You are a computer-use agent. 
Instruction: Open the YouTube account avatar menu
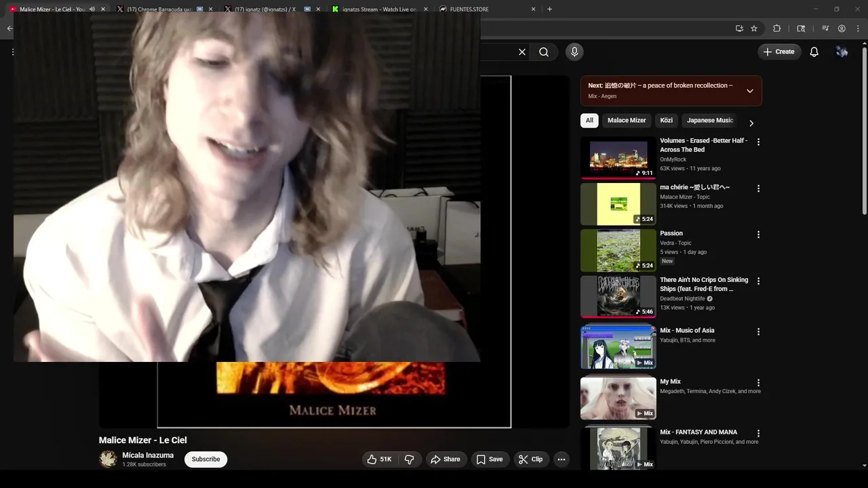click(x=842, y=52)
